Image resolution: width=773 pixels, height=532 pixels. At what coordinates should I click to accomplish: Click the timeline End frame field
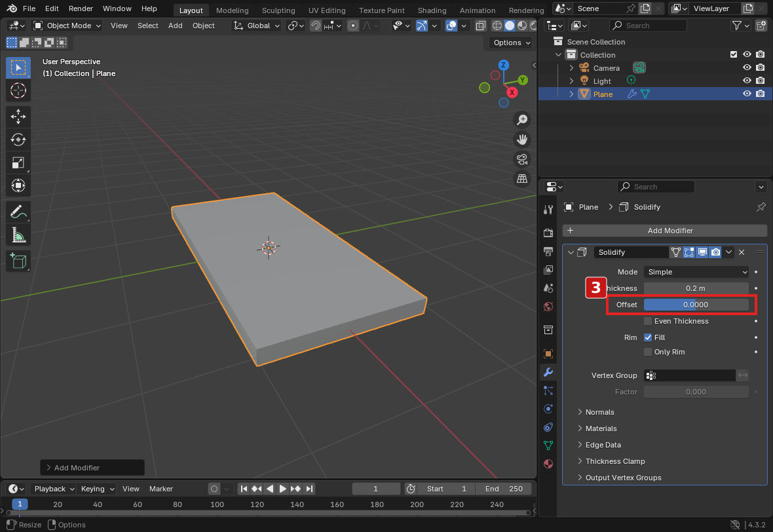pos(503,489)
